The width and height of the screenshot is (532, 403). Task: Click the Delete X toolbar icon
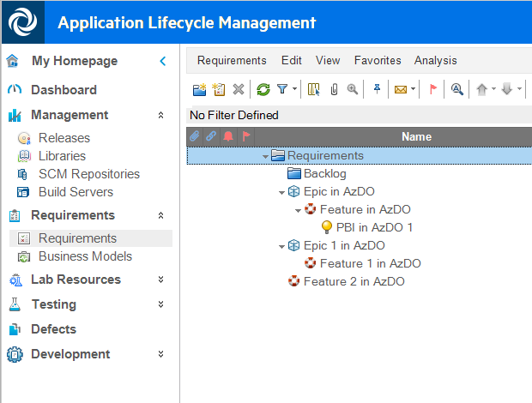[239, 89]
